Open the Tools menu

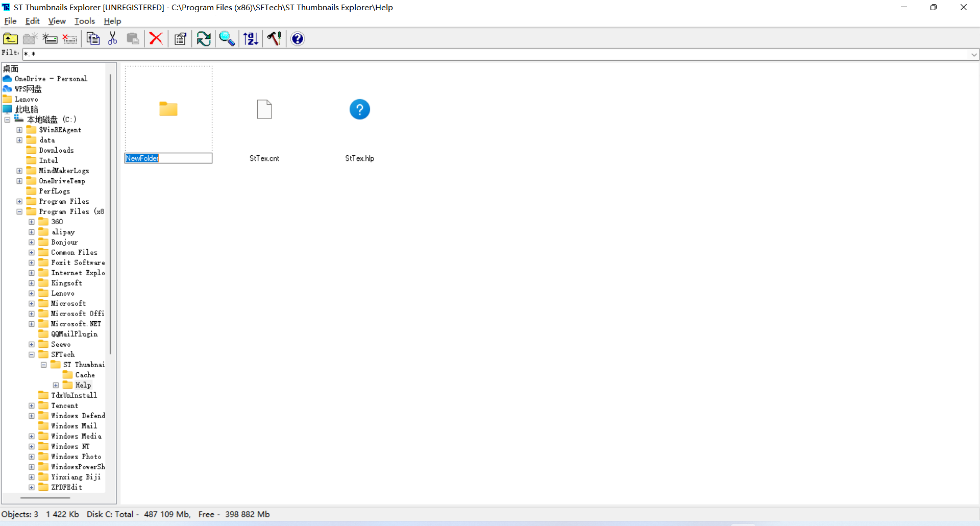point(85,21)
